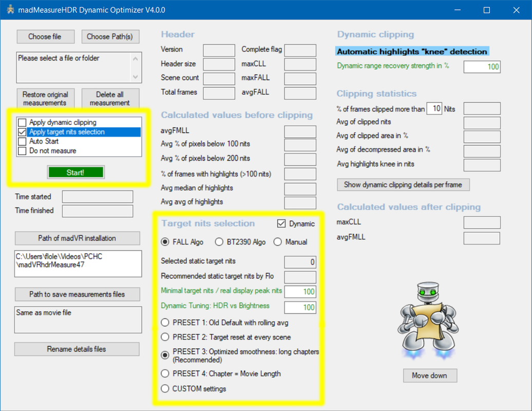Tick the Do not measure checkbox

pos(23,151)
